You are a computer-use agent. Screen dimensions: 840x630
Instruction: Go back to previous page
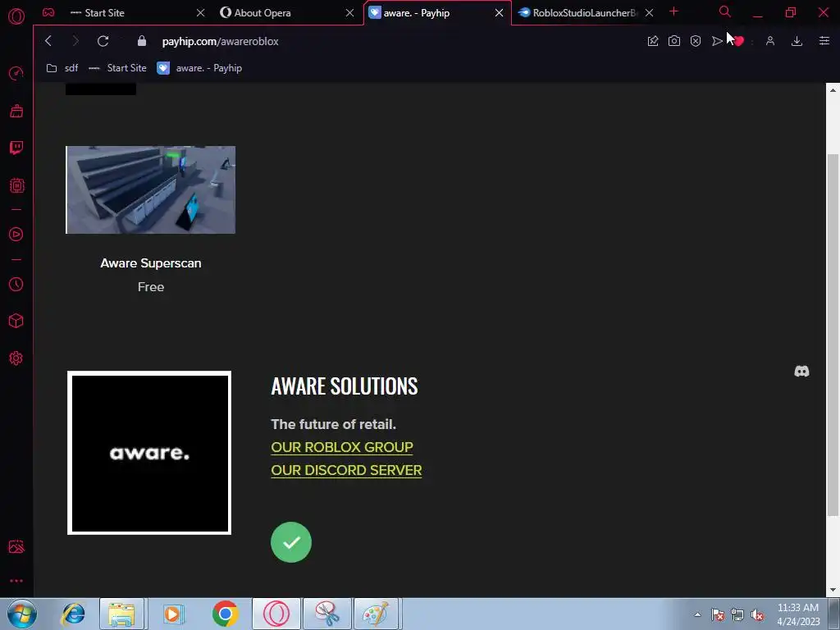coord(48,41)
